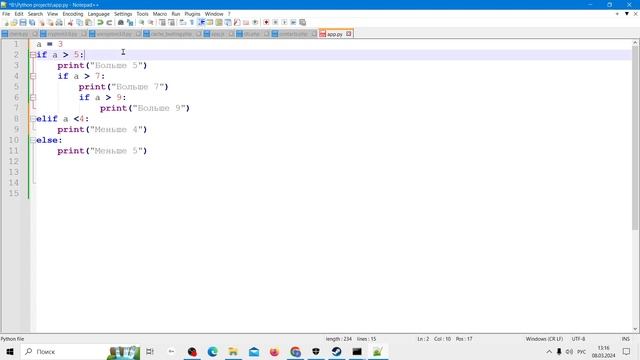Undo the last edit with the green arrow
The width and height of the screenshot is (640, 360).
click(x=100, y=22)
